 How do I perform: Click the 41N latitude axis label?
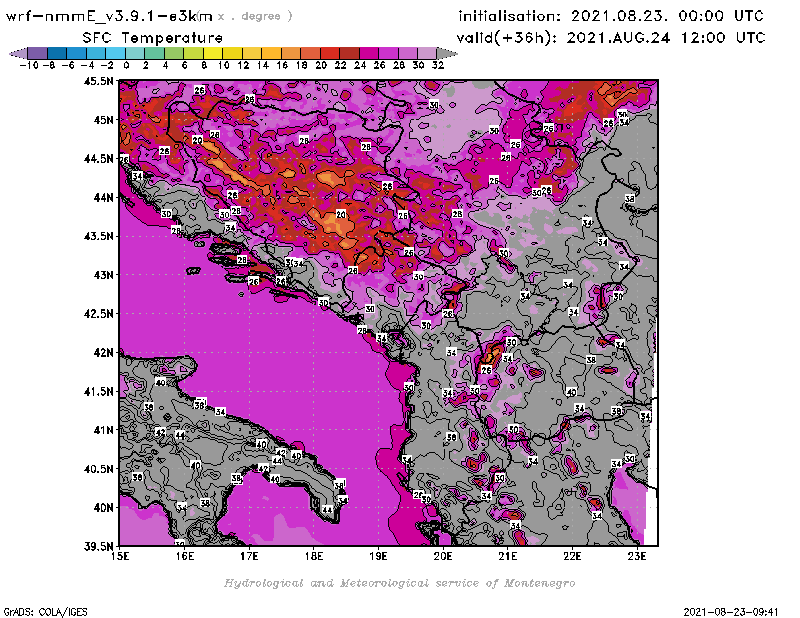click(104, 430)
